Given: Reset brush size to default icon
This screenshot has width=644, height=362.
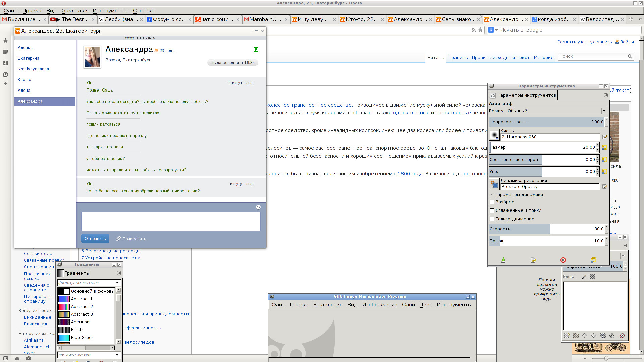Looking at the screenshot, I should coord(604,147).
